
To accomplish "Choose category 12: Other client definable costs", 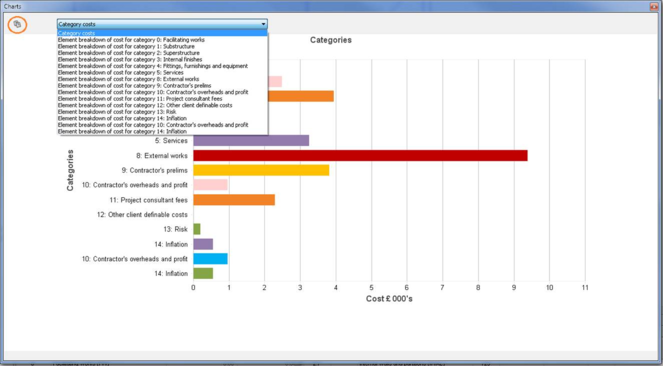I will [162, 105].
